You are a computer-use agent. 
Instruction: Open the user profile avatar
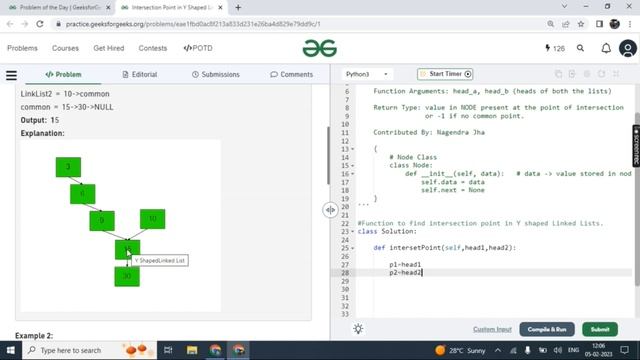627,49
